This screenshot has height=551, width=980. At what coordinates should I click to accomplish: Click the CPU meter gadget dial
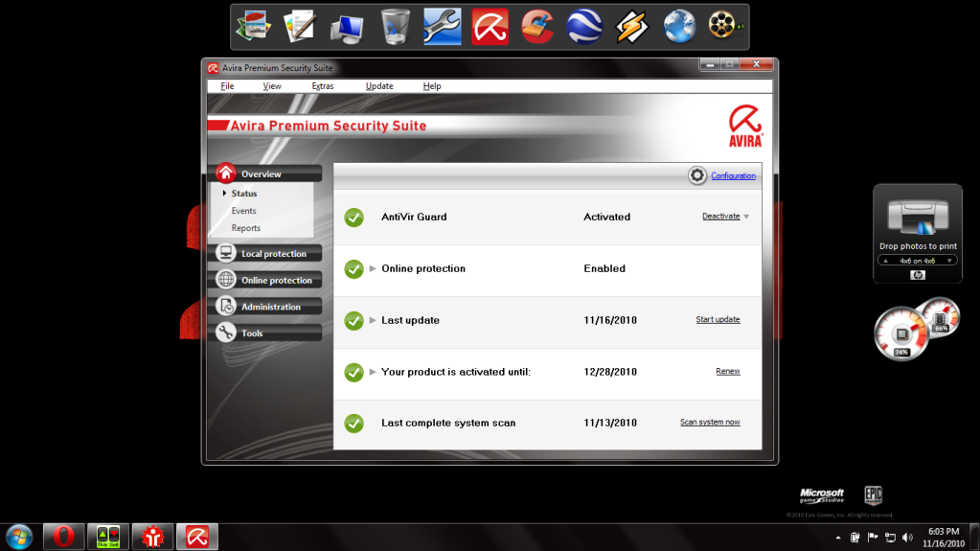[900, 333]
